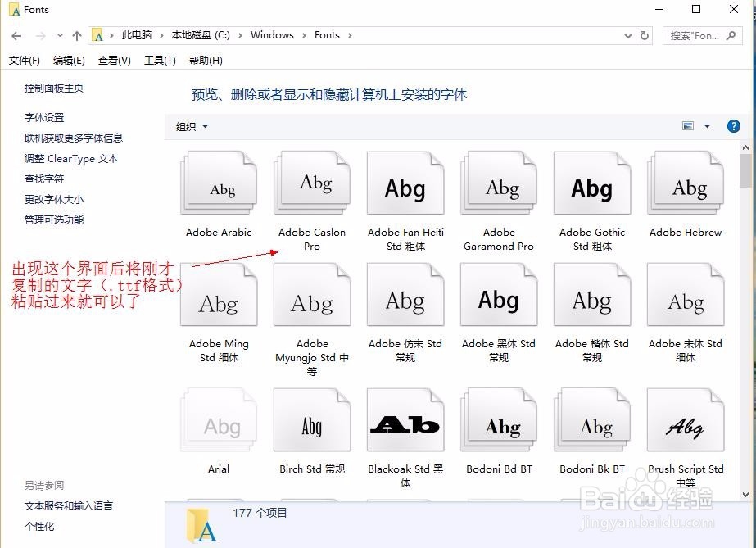Select the Adobe Garamond Pro font icon
Viewport: 756px width, 548px height.
pos(499,183)
